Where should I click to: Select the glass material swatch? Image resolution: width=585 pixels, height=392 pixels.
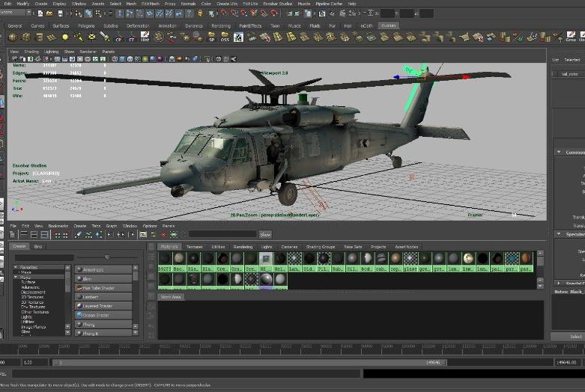coord(410,259)
